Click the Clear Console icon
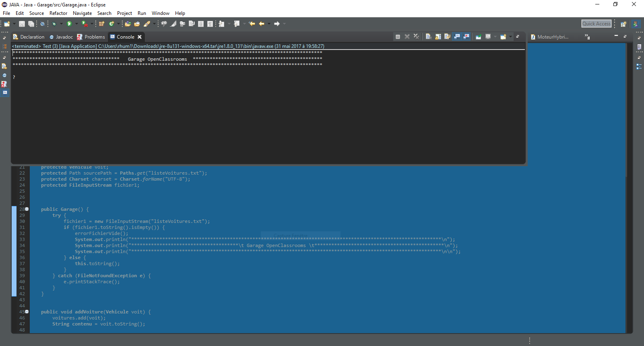 point(428,37)
